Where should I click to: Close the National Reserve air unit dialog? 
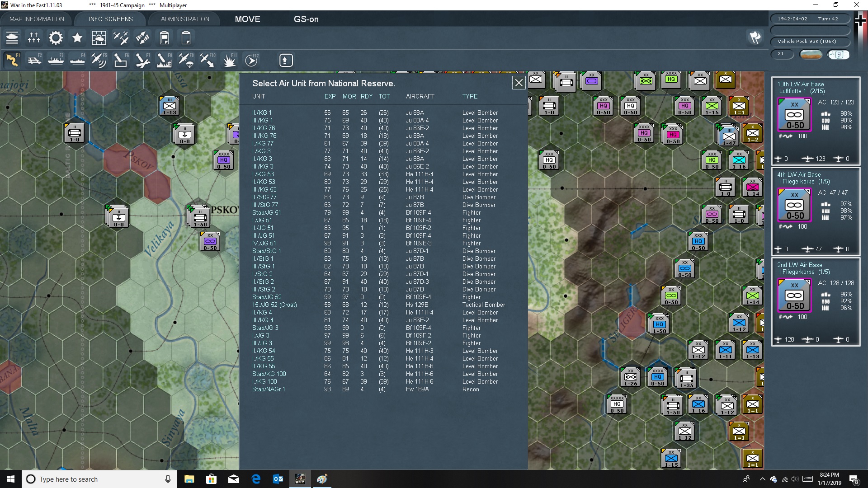[x=519, y=83]
